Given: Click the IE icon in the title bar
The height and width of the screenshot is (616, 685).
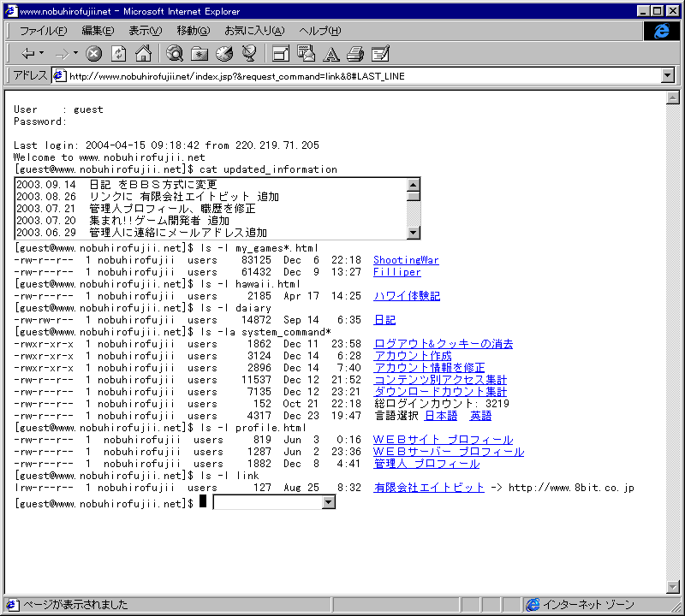Looking at the screenshot, I should [11, 11].
